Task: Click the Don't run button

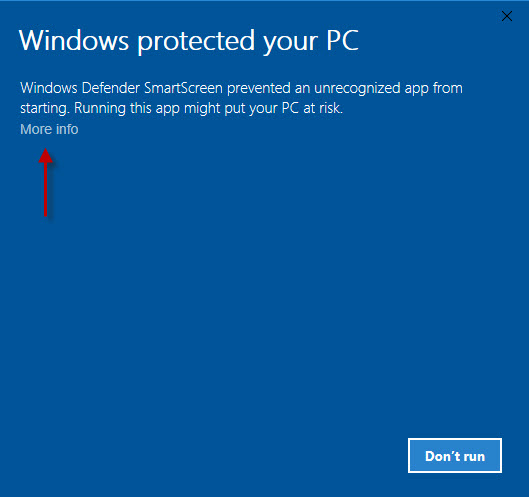Action: (x=455, y=455)
